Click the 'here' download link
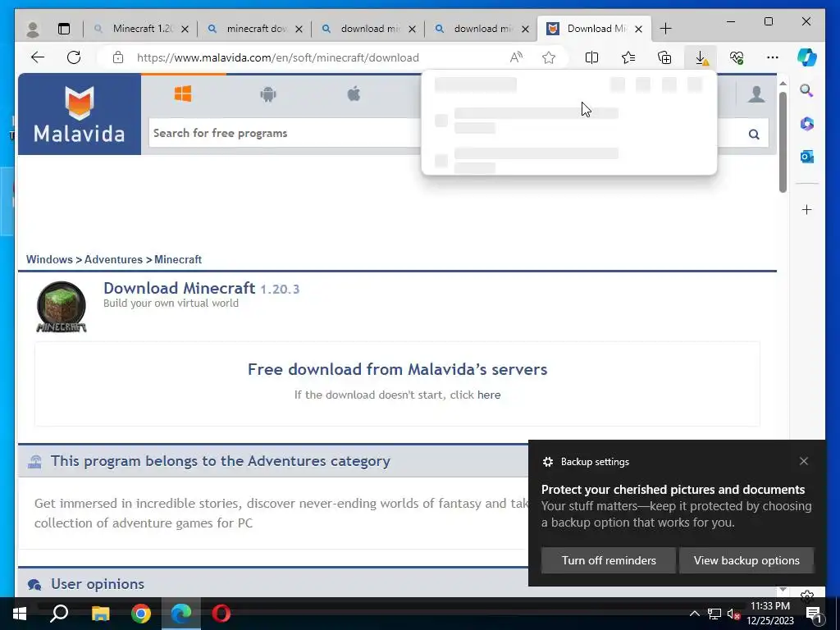Image resolution: width=840 pixels, height=630 pixels. (489, 395)
